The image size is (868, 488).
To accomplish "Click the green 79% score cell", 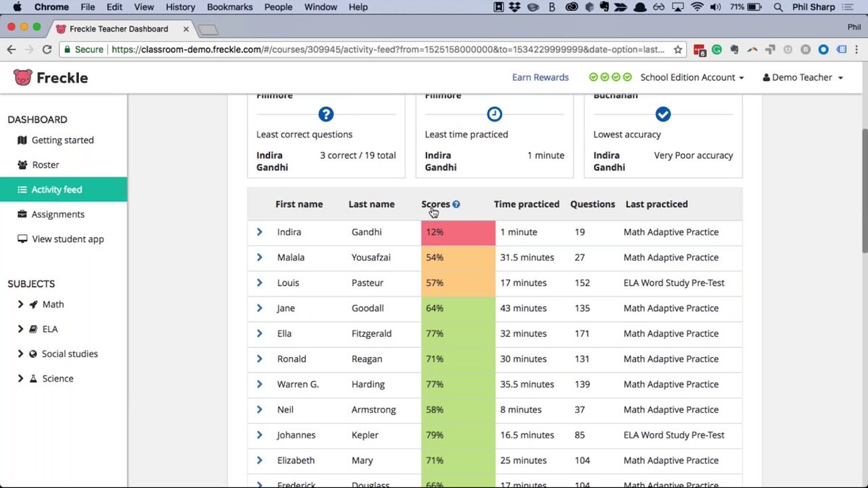I will point(458,435).
